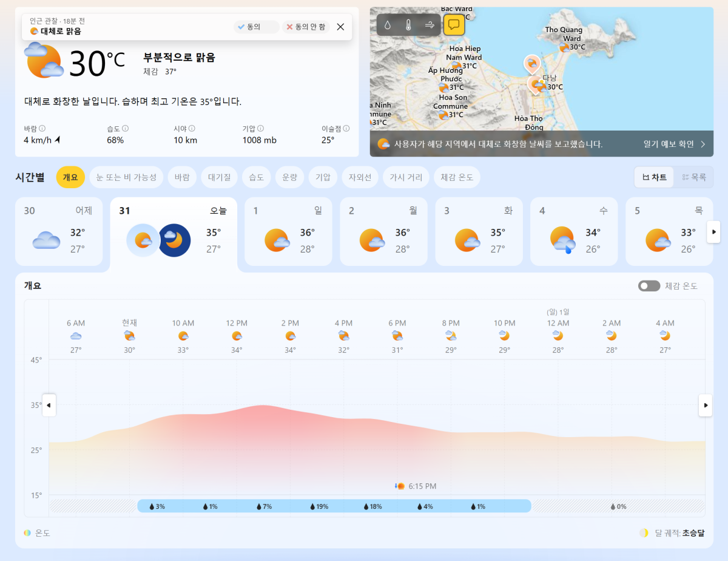The width and height of the screenshot is (728, 561).
Task: Close the nearby observation popup
Action: pos(340,27)
